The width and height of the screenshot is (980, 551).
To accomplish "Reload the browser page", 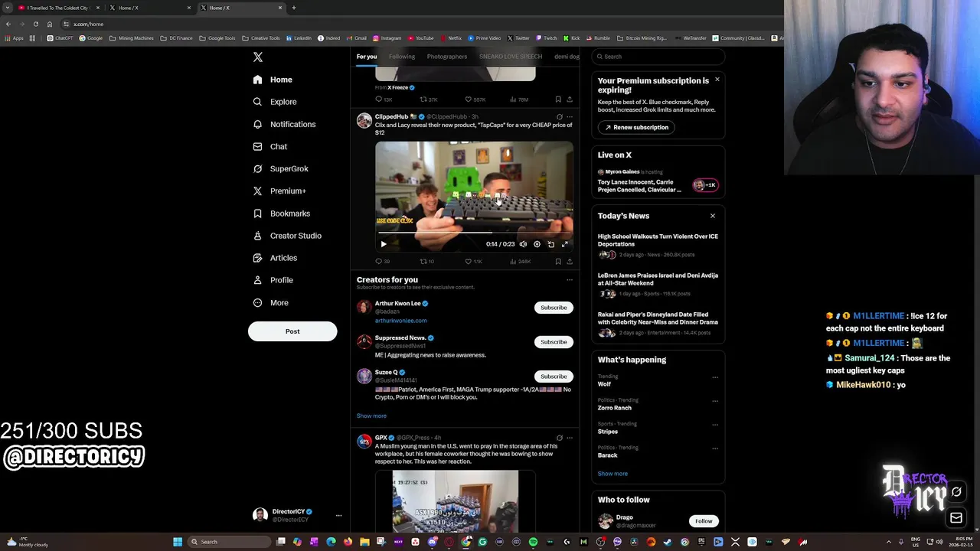I will [x=35, y=24].
